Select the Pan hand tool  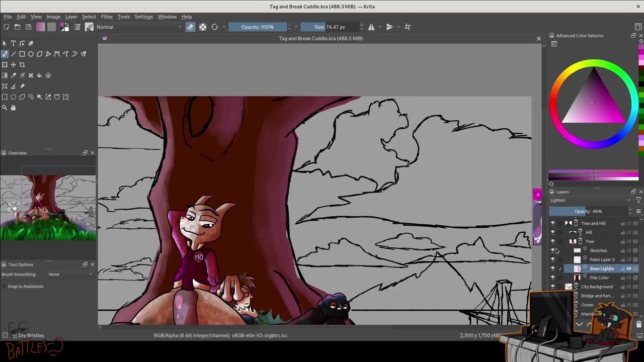pyautogui.click(x=14, y=108)
